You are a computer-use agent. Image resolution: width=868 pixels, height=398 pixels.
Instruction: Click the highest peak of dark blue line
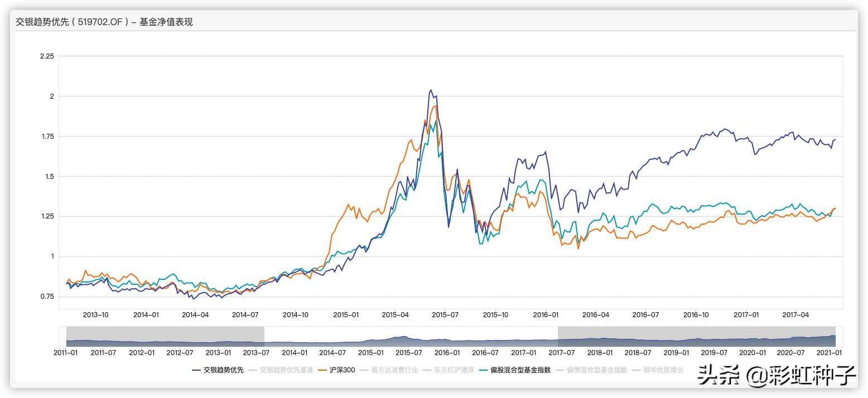click(431, 90)
